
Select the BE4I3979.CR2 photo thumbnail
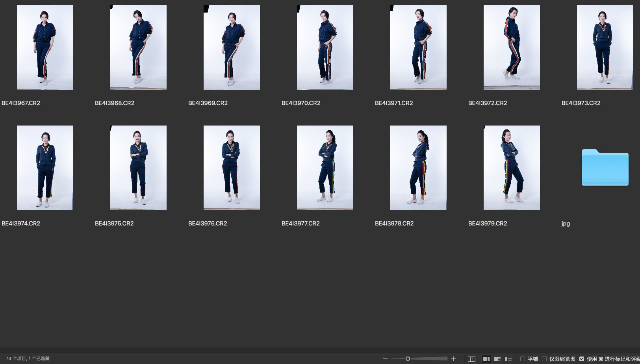512,168
